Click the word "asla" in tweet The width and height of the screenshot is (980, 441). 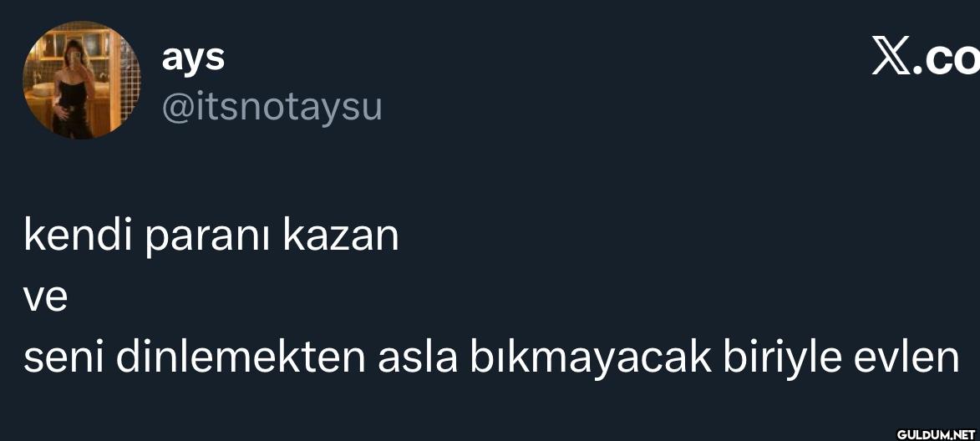(x=418, y=358)
